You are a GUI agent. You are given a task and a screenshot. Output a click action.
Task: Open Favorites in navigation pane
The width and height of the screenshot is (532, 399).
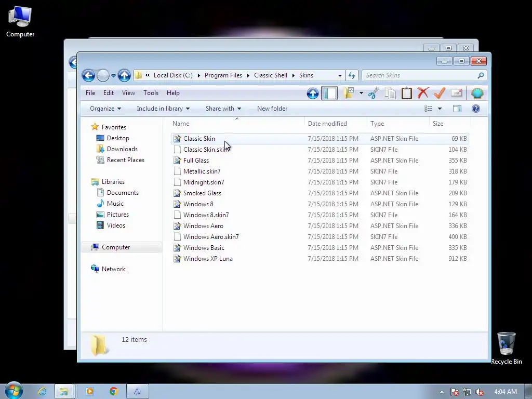(114, 127)
